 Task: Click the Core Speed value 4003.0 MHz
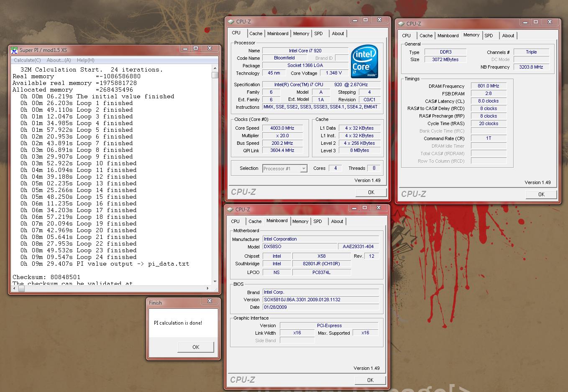(x=282, y=128)
